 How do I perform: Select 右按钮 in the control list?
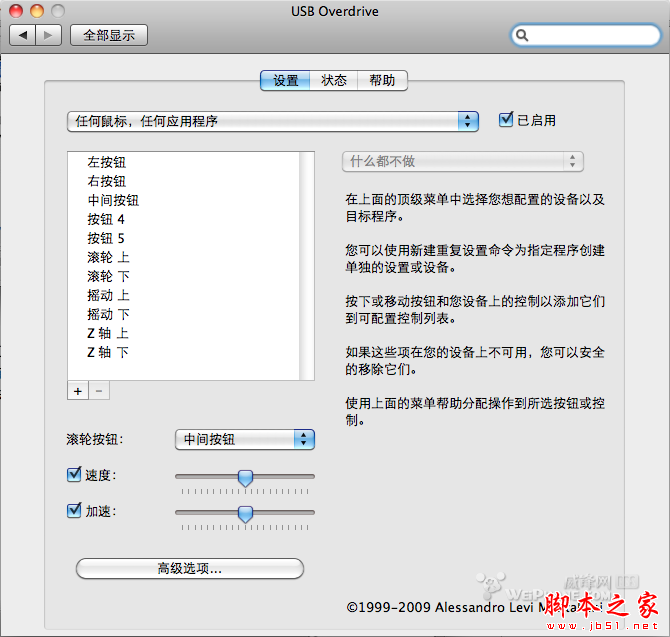tap(184, 181)
